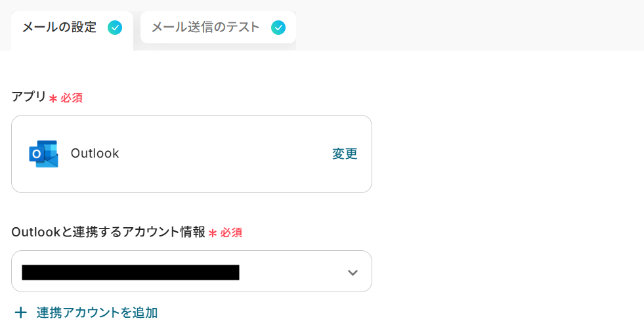Click the アプリ field label

click(x=29, y=97)
